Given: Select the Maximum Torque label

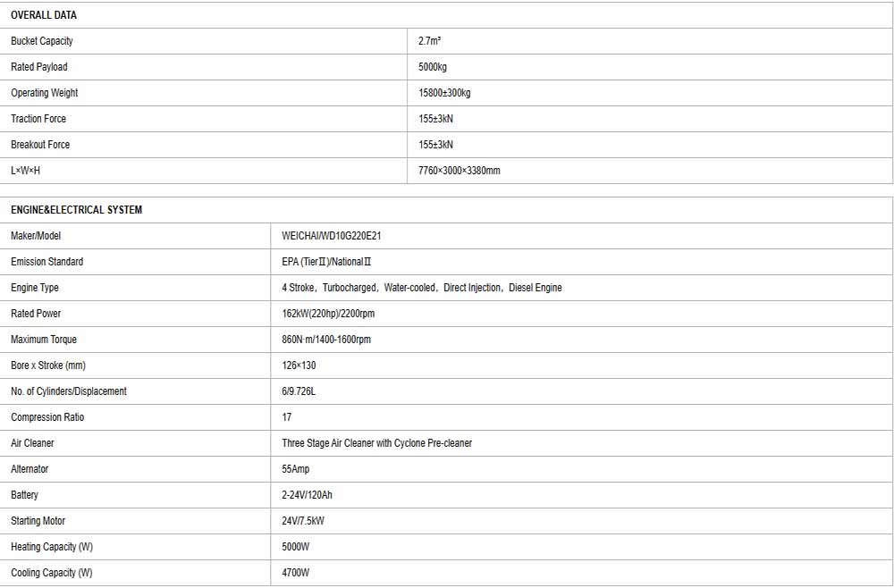Looking at the screenshot, I should coord(43,340).
